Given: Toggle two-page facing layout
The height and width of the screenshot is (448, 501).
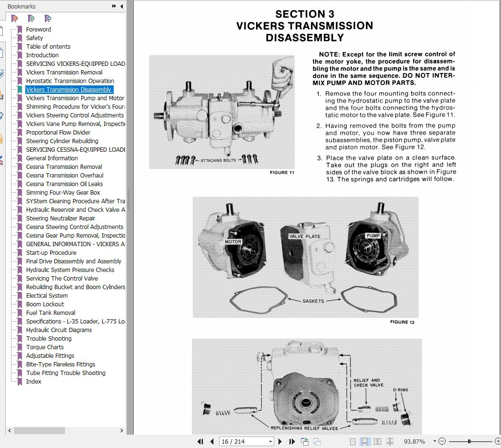Looking at the screenshot, I should (377, 442).
